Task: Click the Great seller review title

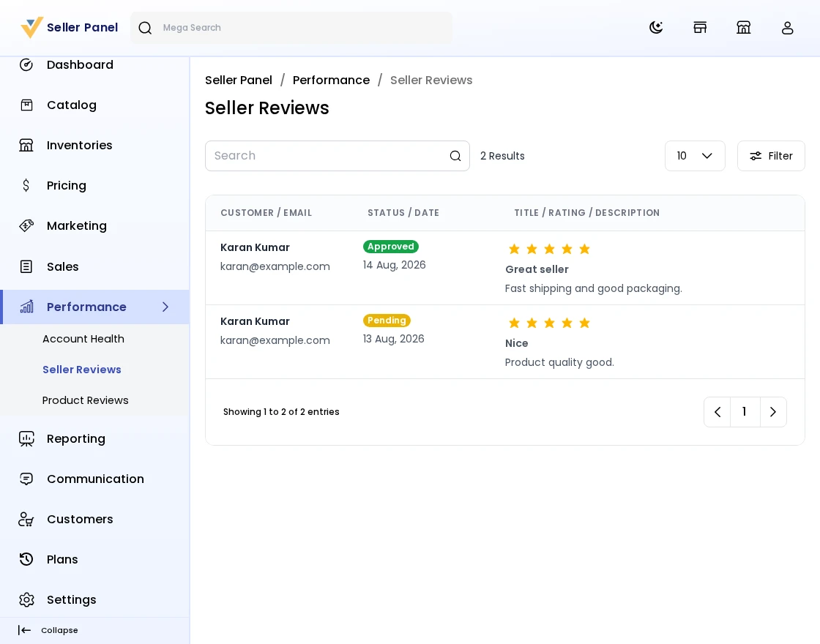Action: pos(537,270)
